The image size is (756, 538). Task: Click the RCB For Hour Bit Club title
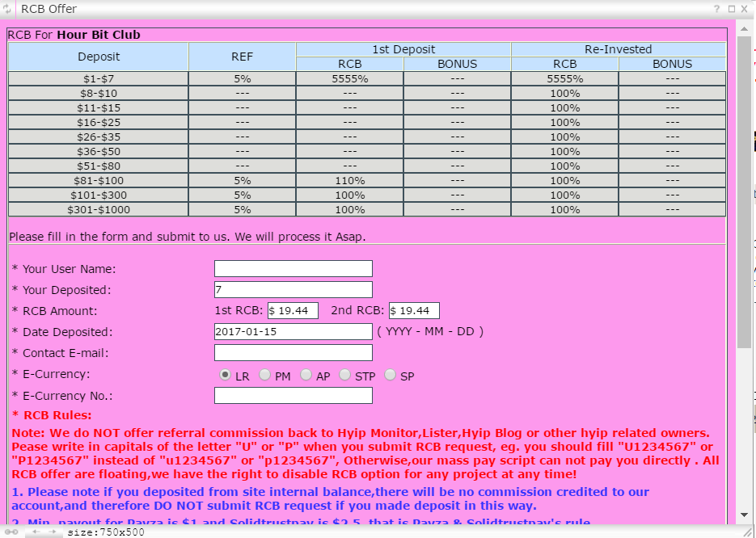pyautogui.click(x=74, y=36)
